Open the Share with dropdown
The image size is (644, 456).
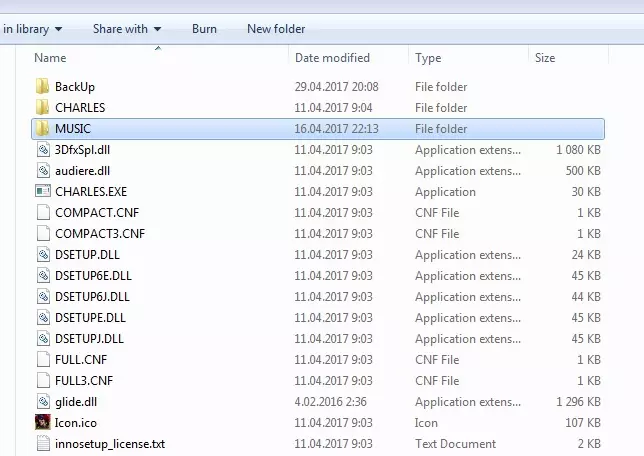pyautogui.click(x=127, y=29)
